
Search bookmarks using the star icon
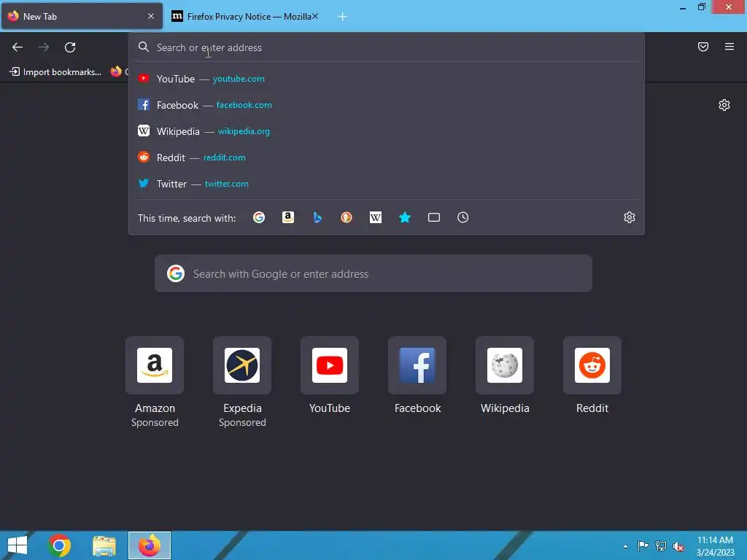[x=404, y=217]
